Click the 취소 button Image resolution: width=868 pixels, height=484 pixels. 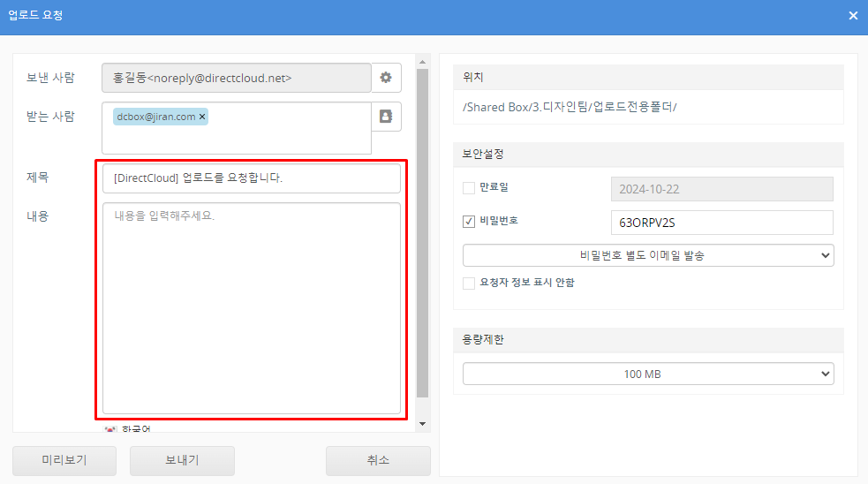click(x=378, y=460)
